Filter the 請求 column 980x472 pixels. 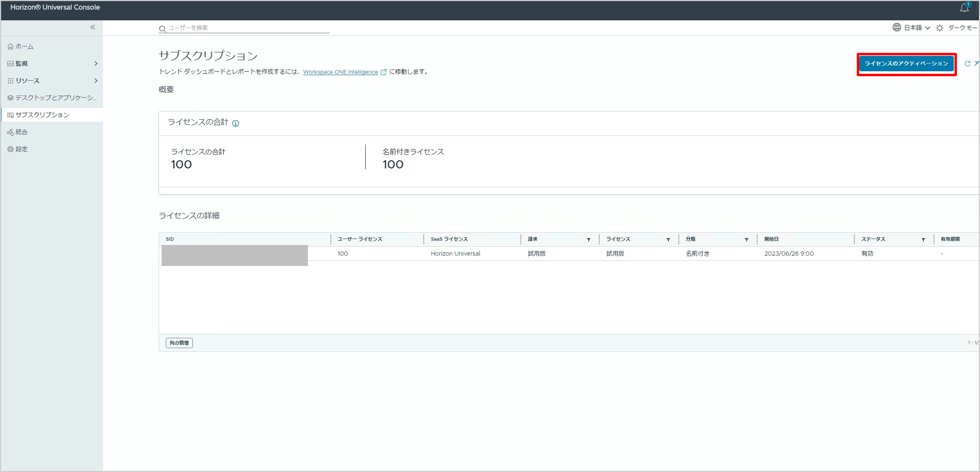589,240
